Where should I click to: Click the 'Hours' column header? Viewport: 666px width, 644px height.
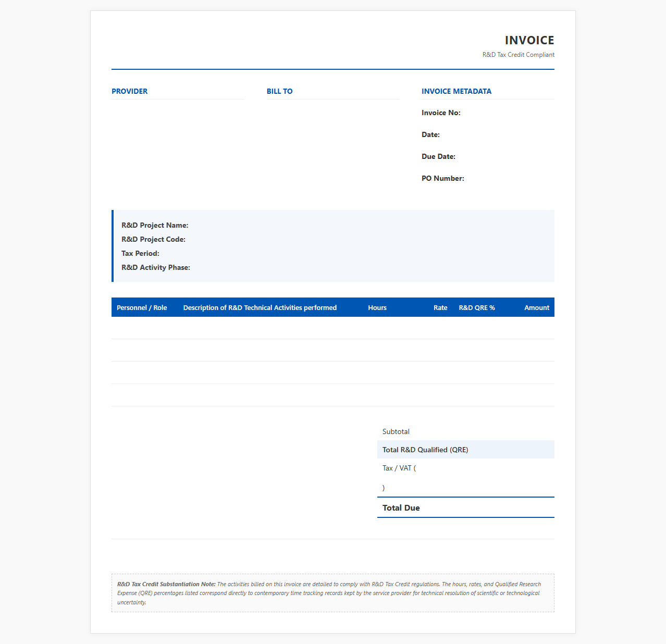377,307
